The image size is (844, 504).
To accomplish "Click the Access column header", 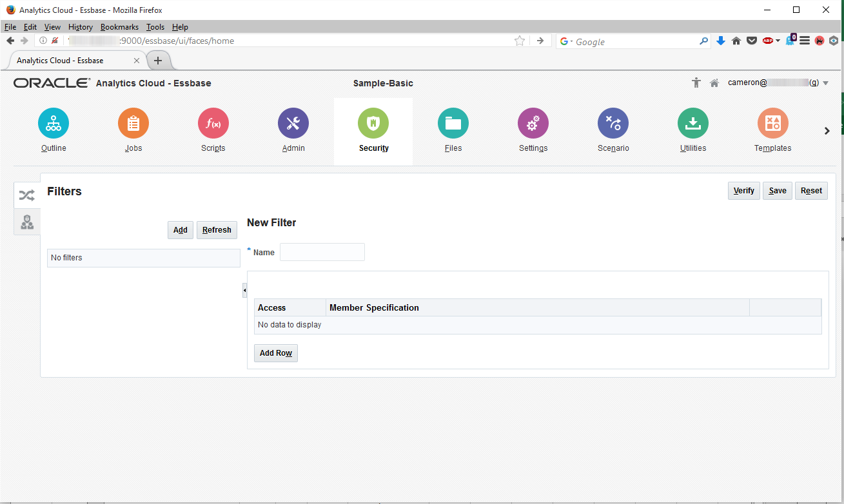I will 290,307.
